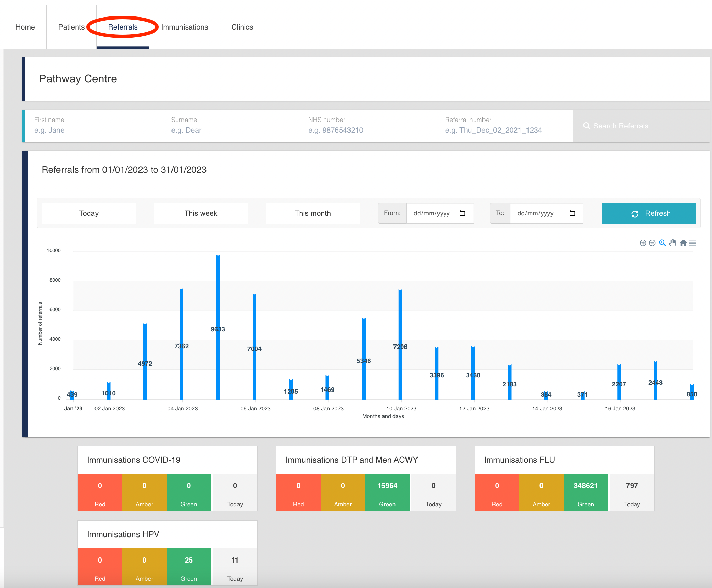
Task: Open the From date calendar picker icon
Action: coord(462,213)
